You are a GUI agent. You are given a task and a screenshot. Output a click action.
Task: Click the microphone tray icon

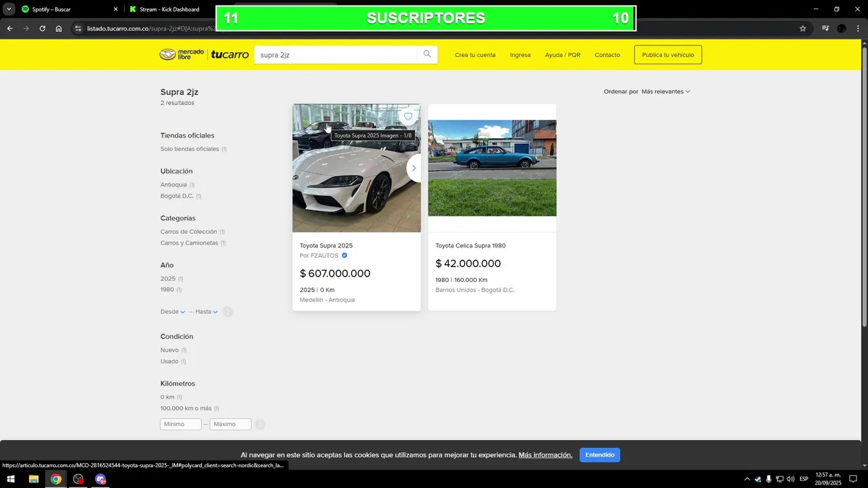click(768, 479)
